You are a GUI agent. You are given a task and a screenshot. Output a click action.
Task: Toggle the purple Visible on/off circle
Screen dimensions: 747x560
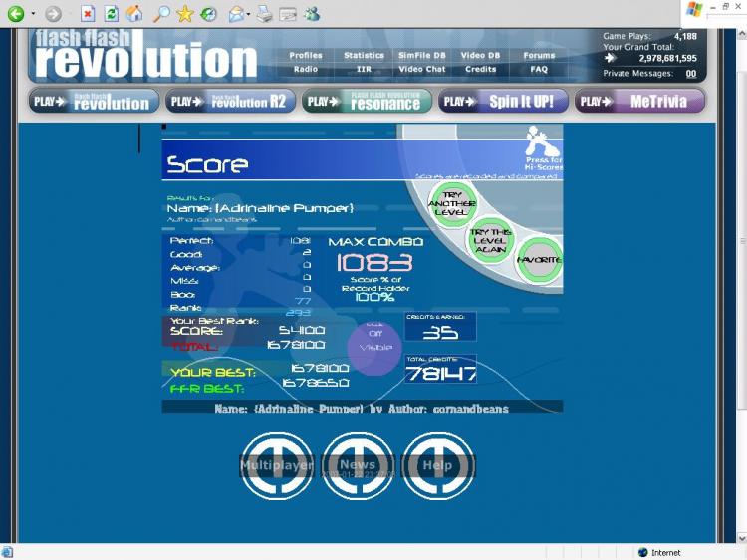pyautogui.click(x=374, y=347)
